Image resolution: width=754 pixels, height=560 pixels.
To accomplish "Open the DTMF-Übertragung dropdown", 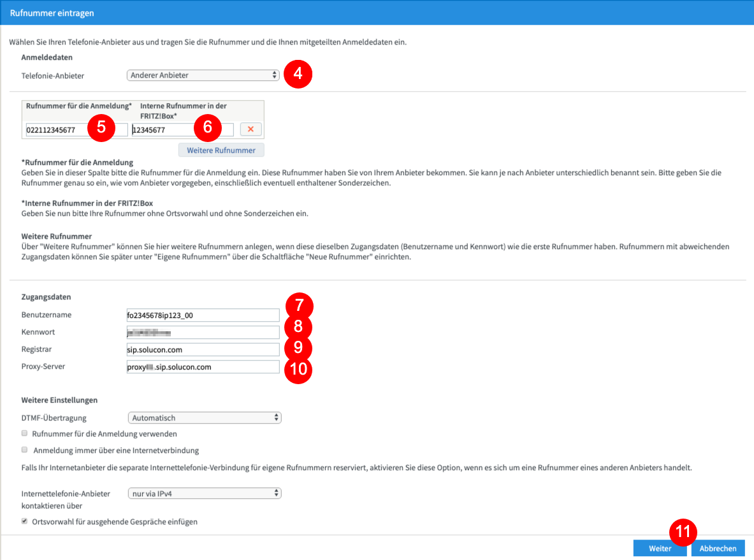I will click(x=205, y=418).
